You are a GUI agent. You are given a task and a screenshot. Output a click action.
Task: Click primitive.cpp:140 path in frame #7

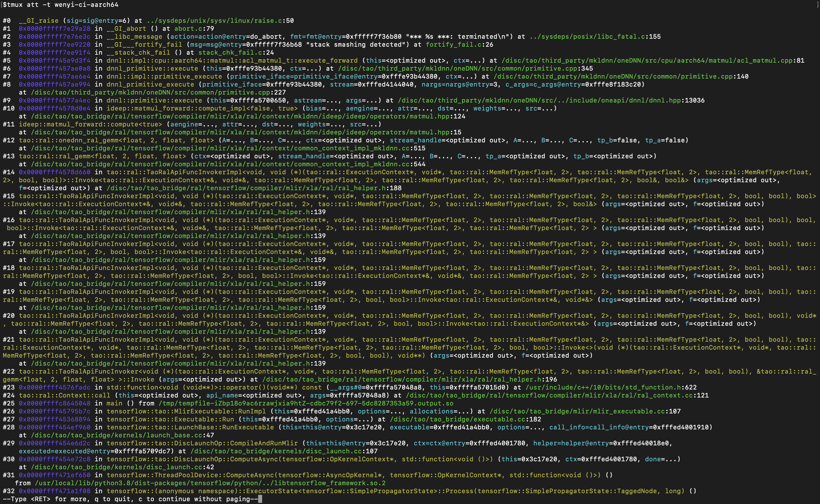pyautogui.click(x=621, y=77)
